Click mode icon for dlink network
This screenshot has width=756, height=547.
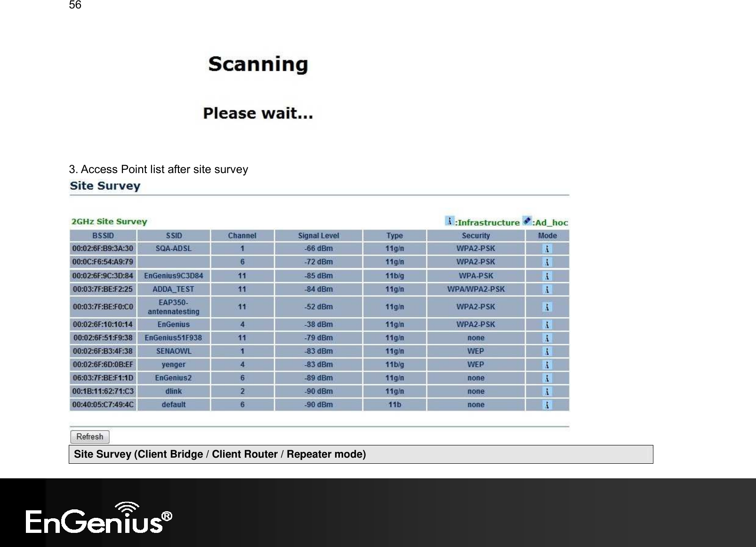point(547,391)
